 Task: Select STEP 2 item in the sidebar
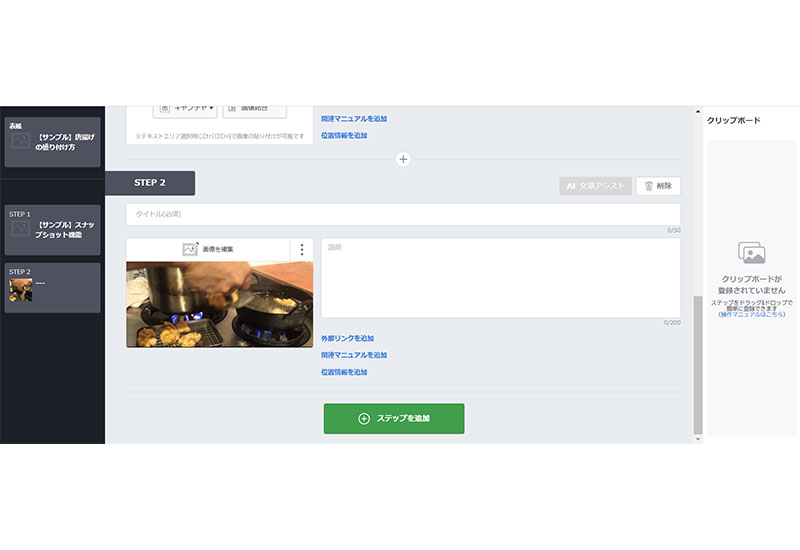coord(53,288)
